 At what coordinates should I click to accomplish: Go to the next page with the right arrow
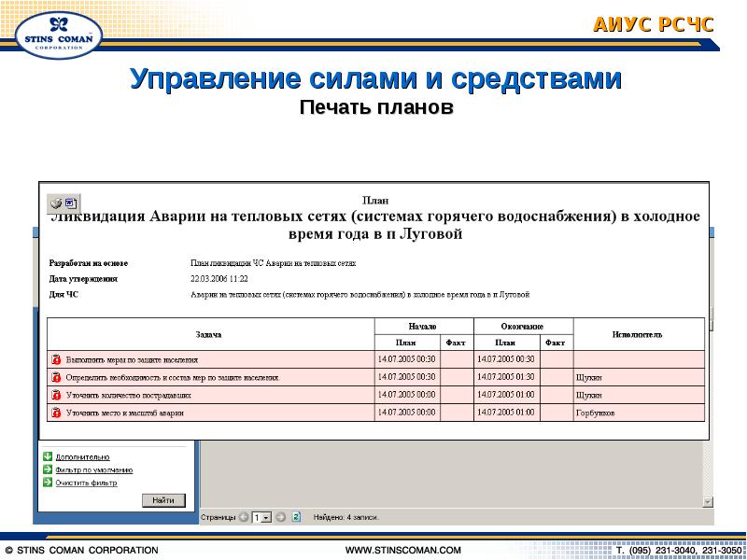pos(281,517)
